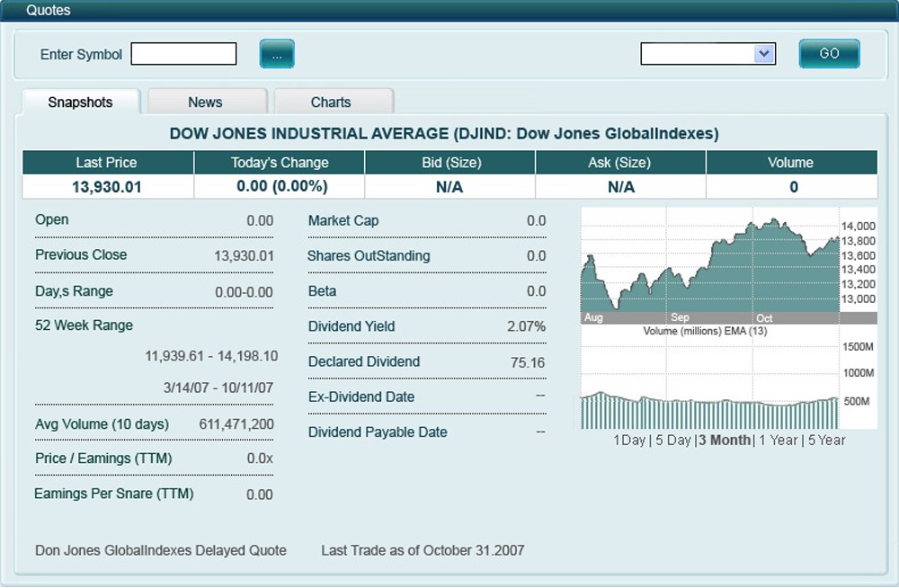Click the 75.16 declared dividend value
The image size is (899, 588).
[528, 362]
